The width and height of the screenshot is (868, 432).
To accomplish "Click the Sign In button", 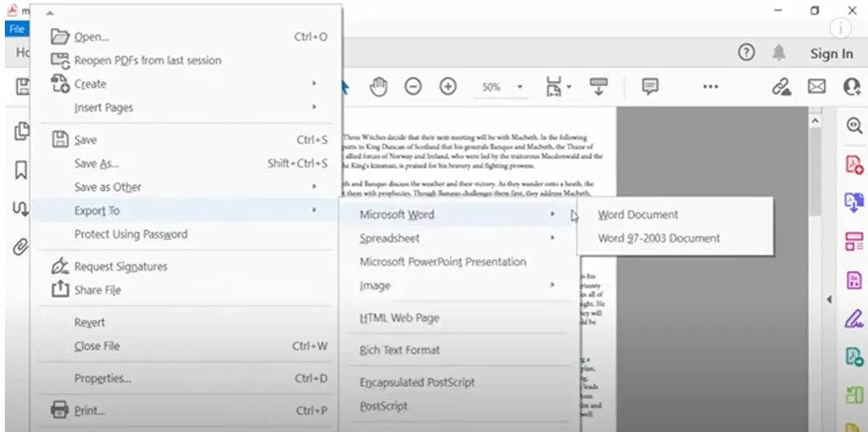I will [x=831, y=54].
